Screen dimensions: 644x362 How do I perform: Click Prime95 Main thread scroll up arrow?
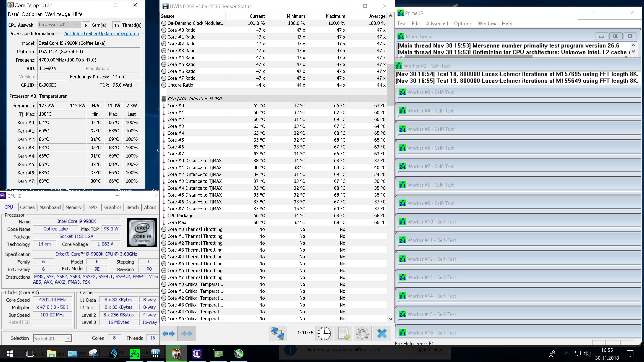(633, 45)
